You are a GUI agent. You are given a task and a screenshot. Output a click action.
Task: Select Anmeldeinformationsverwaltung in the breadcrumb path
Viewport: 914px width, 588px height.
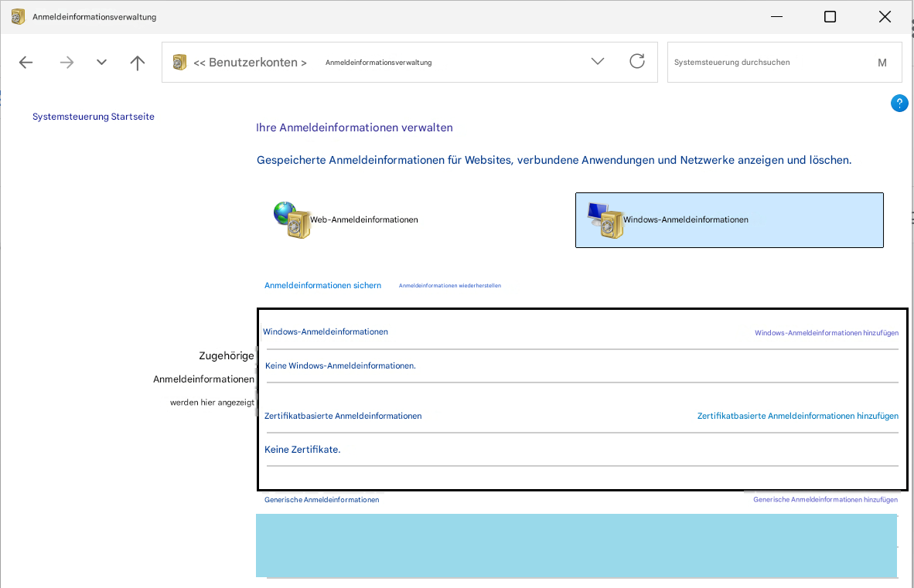pyautogui.click(x=378, y=63)
